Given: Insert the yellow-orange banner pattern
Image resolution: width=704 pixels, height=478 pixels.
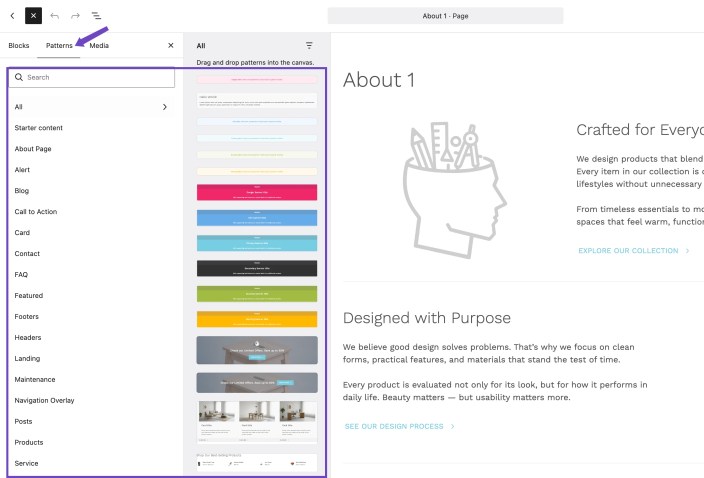Looking at the screenshot, I should click(x=257, y=319).
